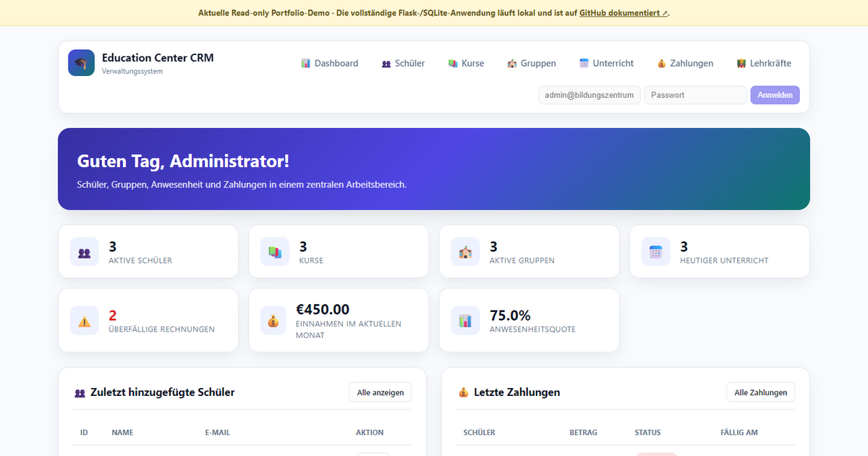Click the Alle Zahlungen button
868x456 pixels.
click(x=761, y=392)
